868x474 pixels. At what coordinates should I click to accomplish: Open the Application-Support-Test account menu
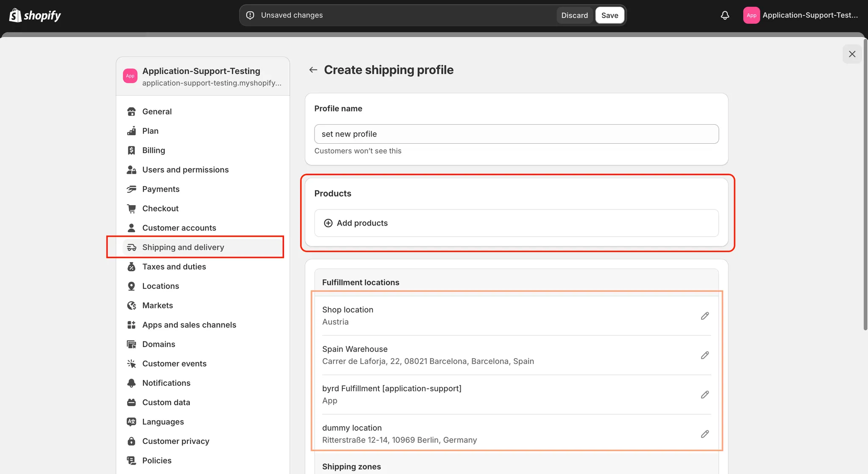click(801, 15)
